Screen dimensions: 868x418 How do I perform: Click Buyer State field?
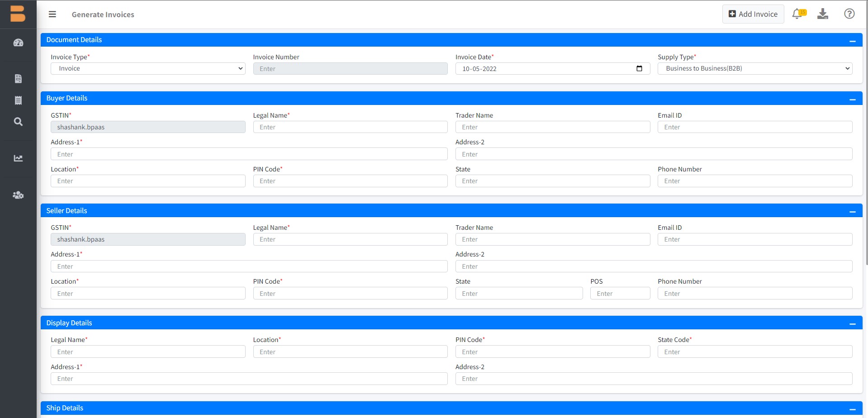coord(553,181)
